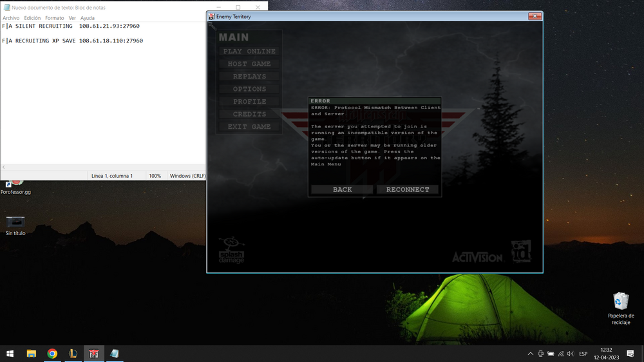The width and height of the screenshot is (644, 362).
Task: View CREDITS from main menu
Action: coord(249,114)
